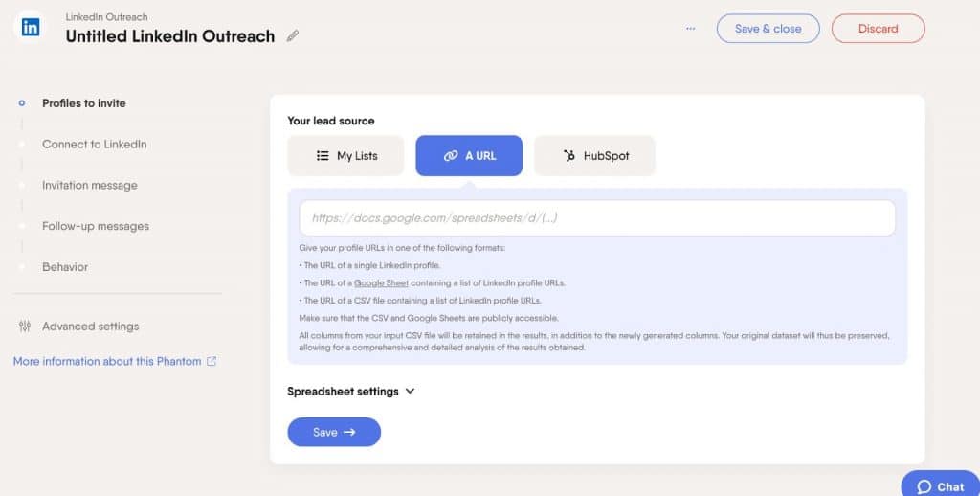Viewport: 980px width, 496px height.
Task: Click the spreadsheet URL input field
Action: coord(597,218)
